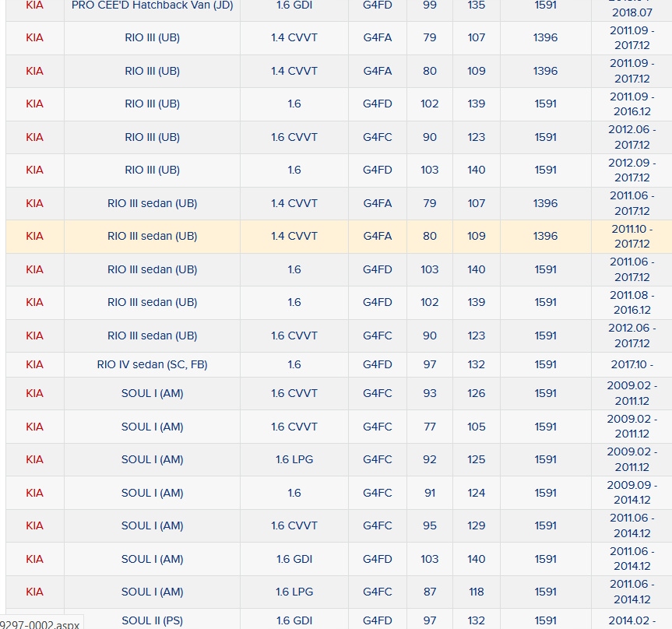Select the horsepower value 135
The image size is (672, 629).
[476, 5]
